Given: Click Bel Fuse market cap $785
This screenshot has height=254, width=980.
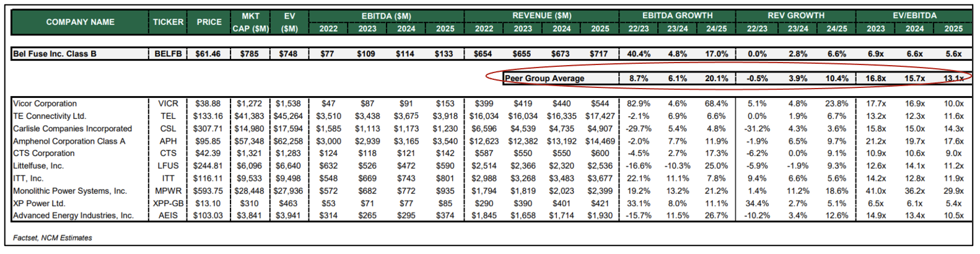Looking at the screenshot, I should coord(250,54).
